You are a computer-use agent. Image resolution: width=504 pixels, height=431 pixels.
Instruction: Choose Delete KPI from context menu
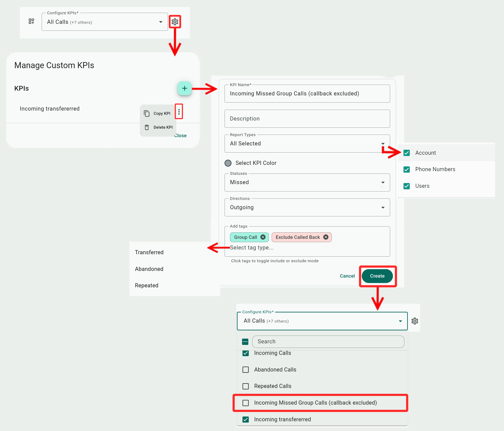(163, 127)
